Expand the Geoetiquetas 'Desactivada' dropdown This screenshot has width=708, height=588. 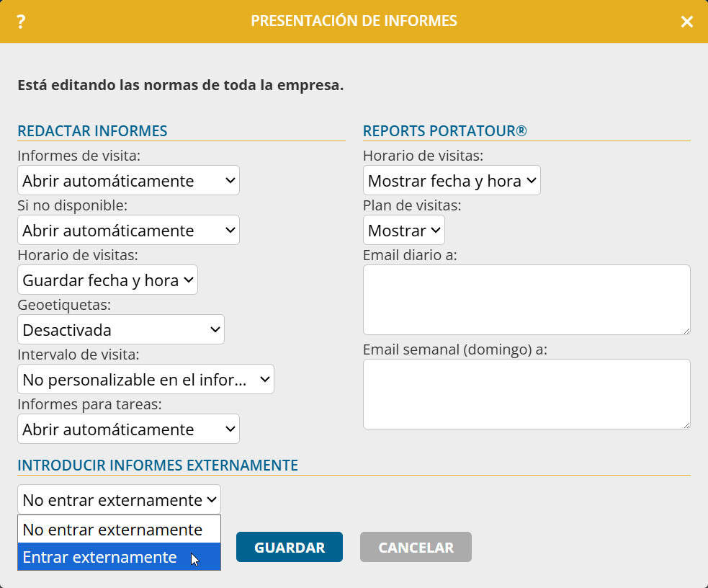coord(120,329)
